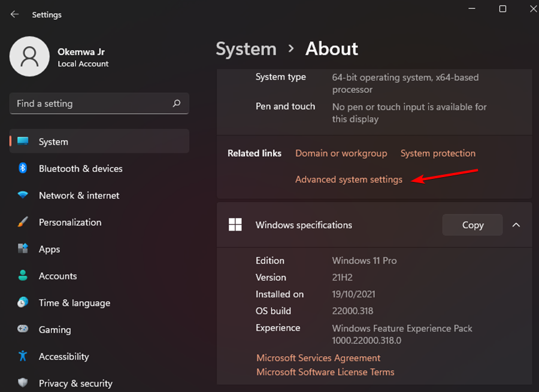
Task: Click the search magnifier icon
Action: [176, 104]
